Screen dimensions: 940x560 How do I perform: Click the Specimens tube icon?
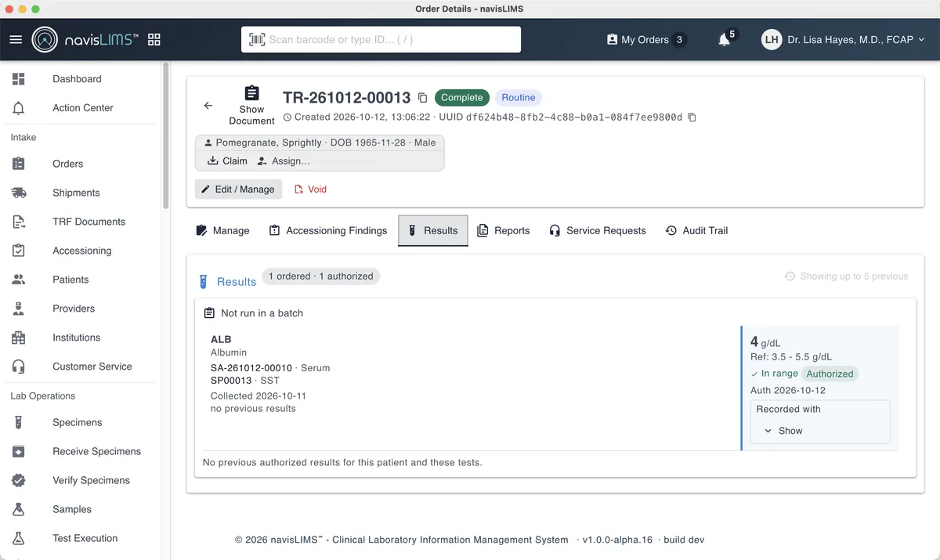click(x=19, y=422)
